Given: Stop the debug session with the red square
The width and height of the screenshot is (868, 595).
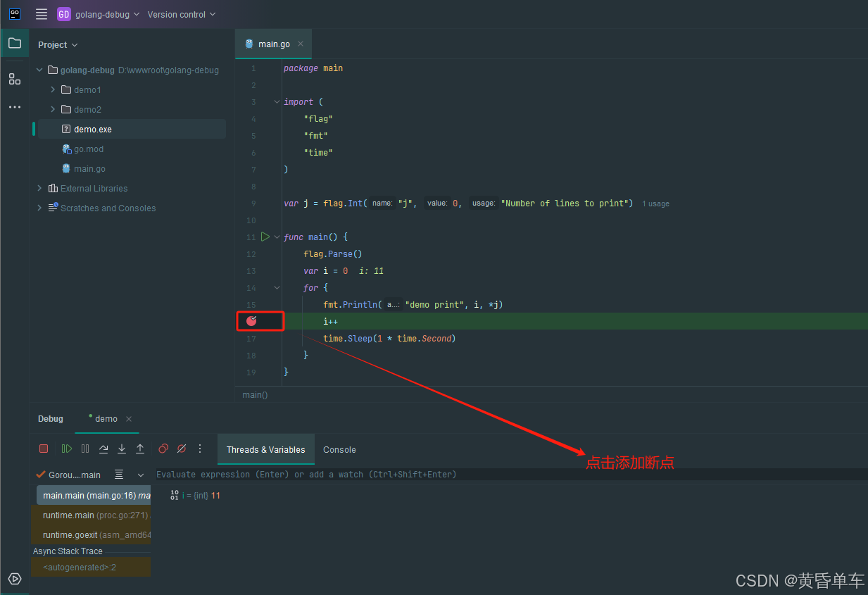Looking at the screenshot, I should coord(44,449).
